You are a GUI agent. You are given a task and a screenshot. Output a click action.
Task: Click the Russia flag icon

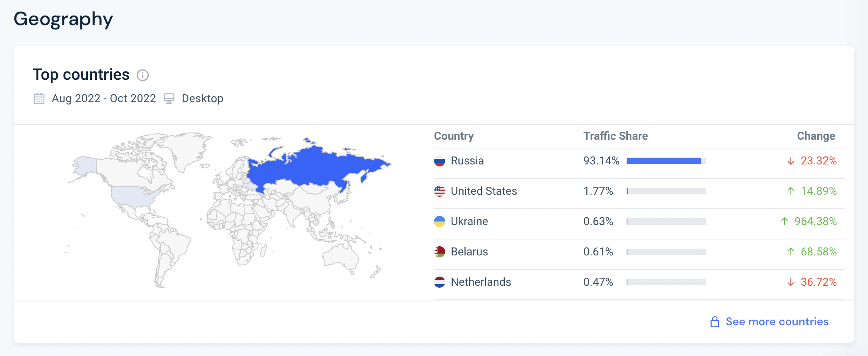[x=440, y=161]
